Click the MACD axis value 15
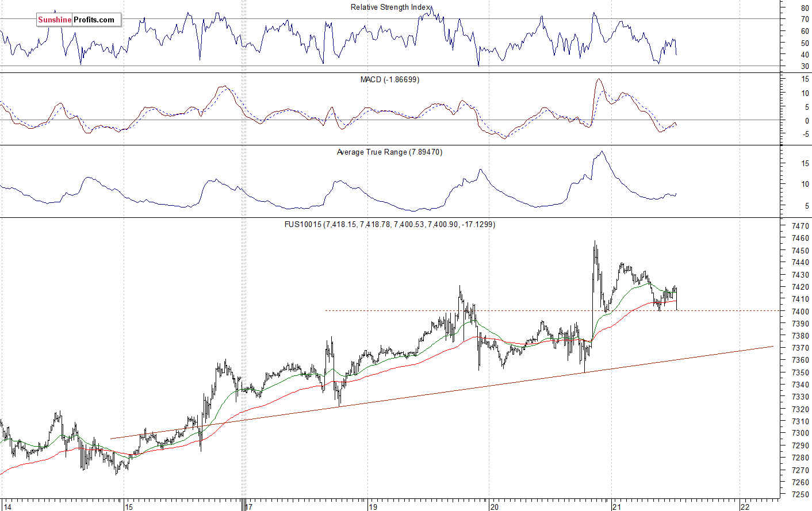This screenshot has width=812, height=511. tap(805, 79)
